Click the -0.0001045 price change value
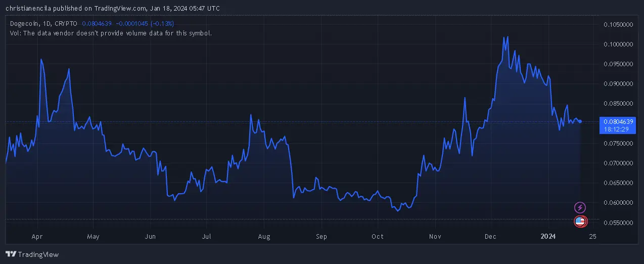Viewport: 644px width, 264px height. pos(133,24)
